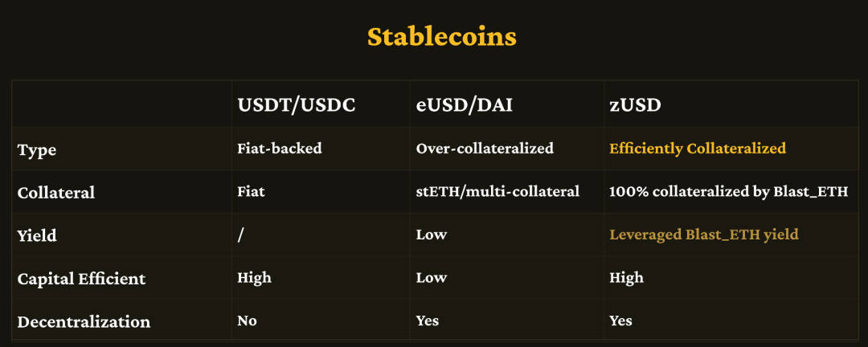
Task: Click the zUSD High capital efficiency cell
Action: pos(626,277)
